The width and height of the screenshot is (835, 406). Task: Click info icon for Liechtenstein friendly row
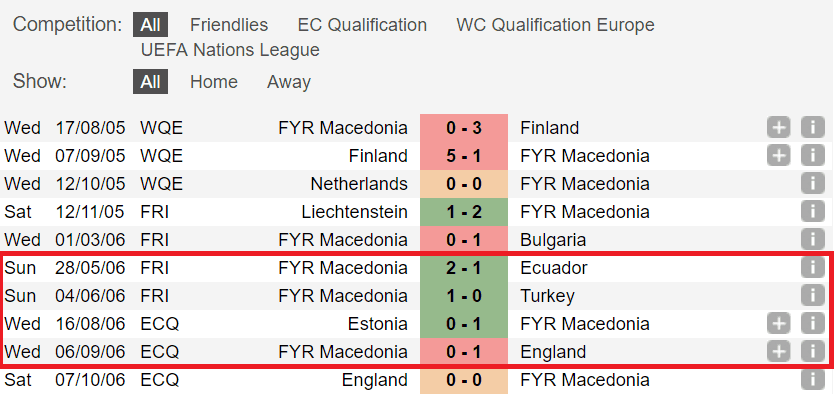(812, 212)
